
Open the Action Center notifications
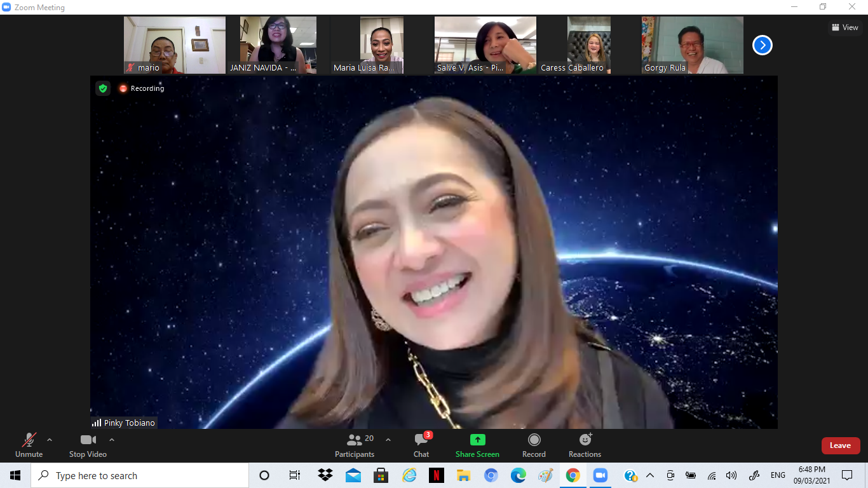coord(847,475)
